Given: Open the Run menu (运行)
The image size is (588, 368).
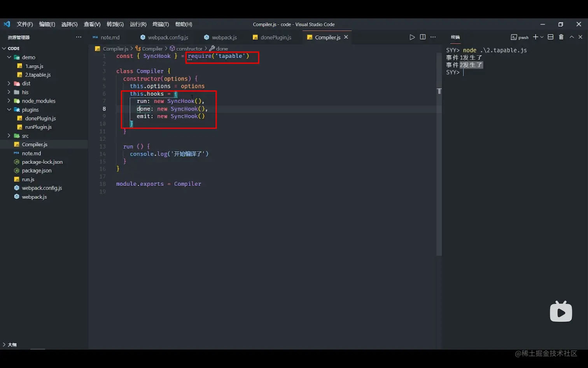Looking at the screenshot, I should (138, 24).
